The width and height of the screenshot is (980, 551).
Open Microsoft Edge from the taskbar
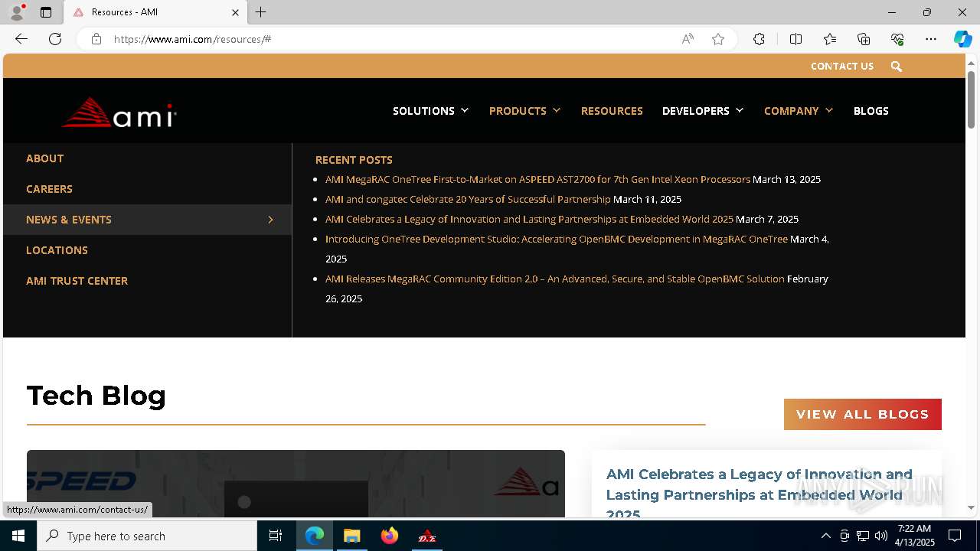coord(315,536)
